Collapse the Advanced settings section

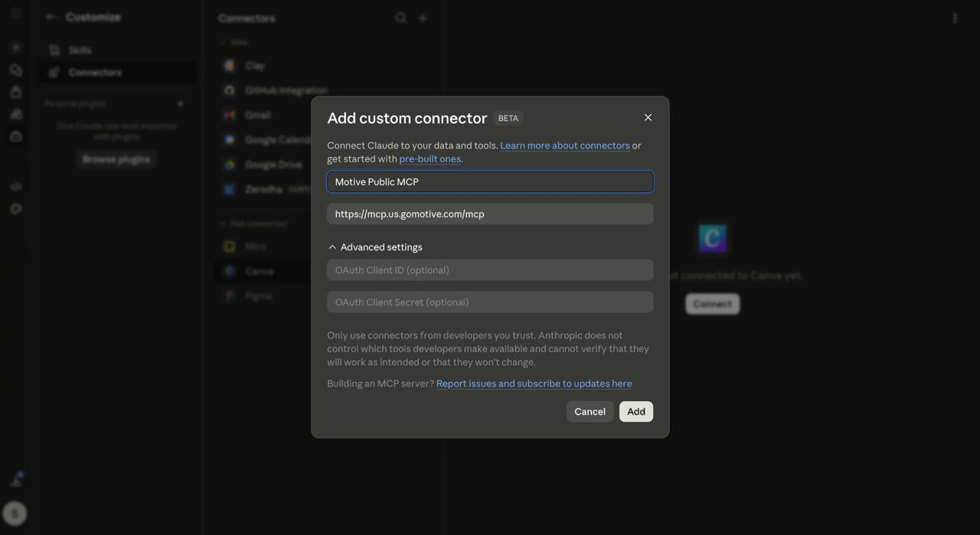375,247
